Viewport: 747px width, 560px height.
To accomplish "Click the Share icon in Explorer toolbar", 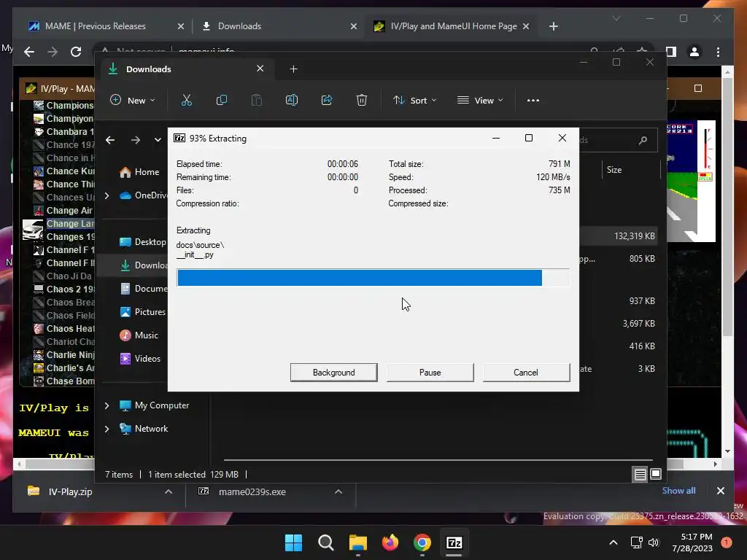I will (327, 100).
